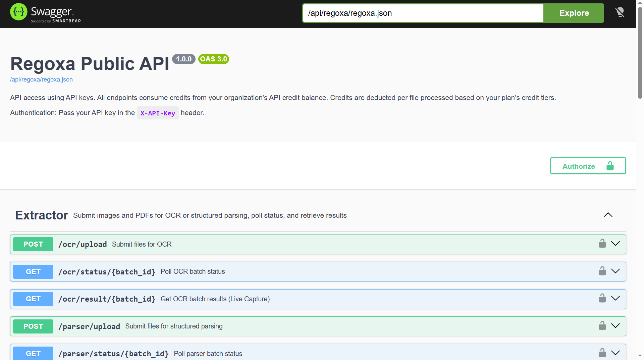Click the Extractor section heading
The image size is (644, 360).
coord(42,215)
